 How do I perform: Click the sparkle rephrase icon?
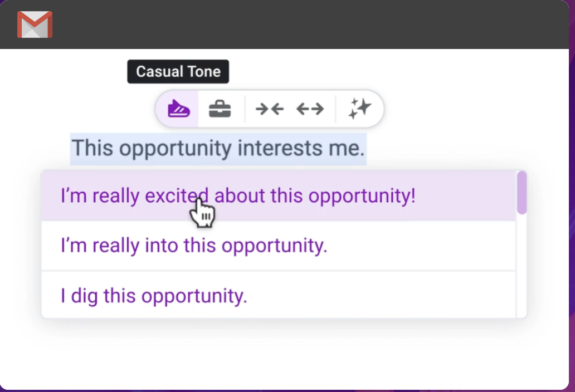(x=359, y=109)
